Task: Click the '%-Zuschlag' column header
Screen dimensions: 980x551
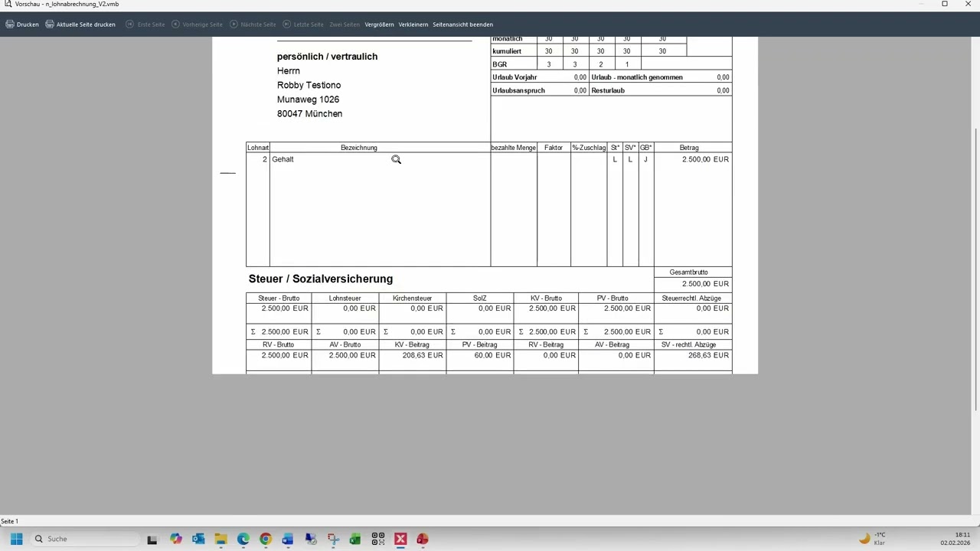Action: coord(589,148)
